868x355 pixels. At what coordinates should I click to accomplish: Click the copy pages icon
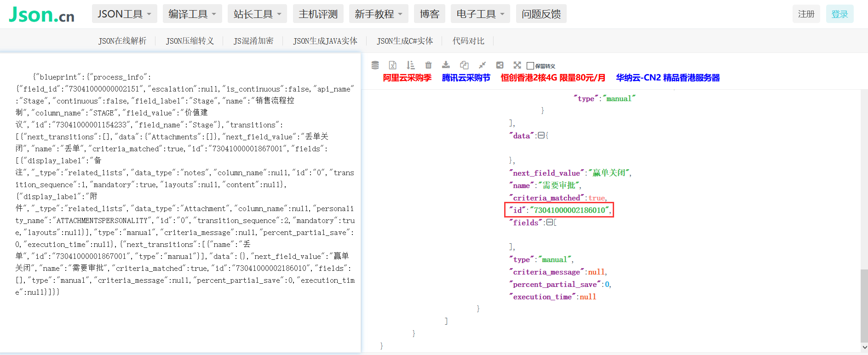464,65
